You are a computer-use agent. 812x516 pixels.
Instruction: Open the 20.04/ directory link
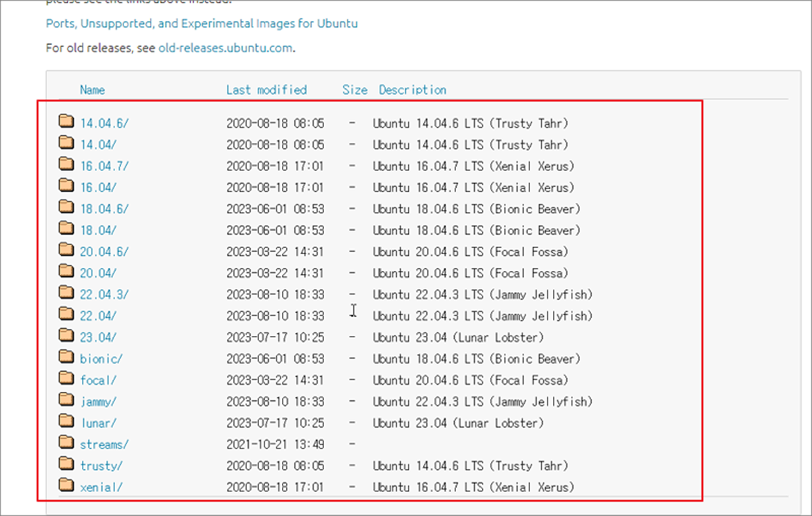point(99,273)
